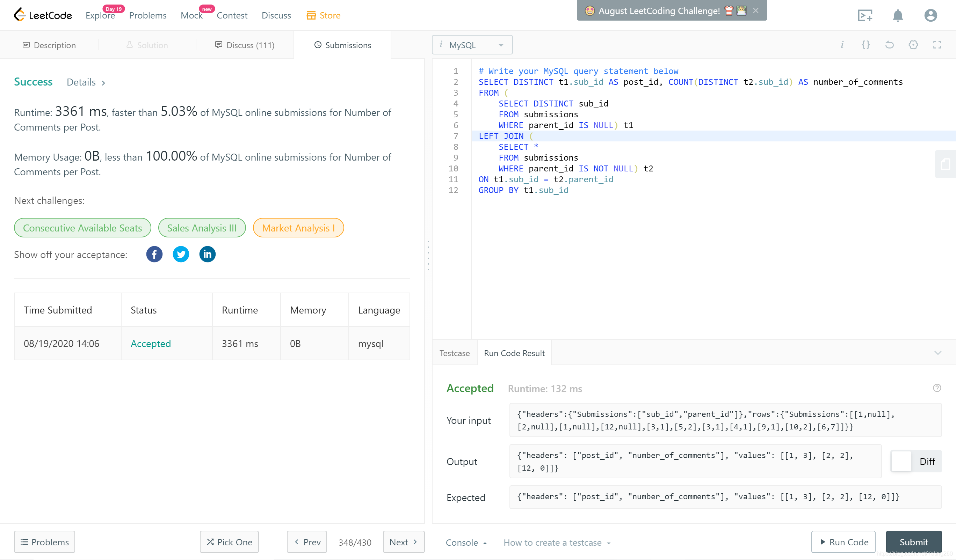Switch to the Description tab
Image resolution: width=956 pixels, height=560 pixels.
(x=49, y=45)
